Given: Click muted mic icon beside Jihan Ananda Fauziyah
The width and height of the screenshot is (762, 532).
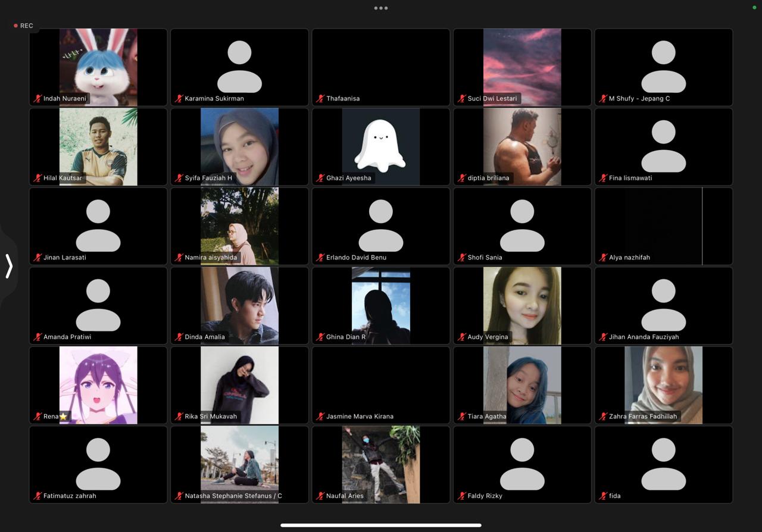Looking at the screenshot, I should pos(604,337).
